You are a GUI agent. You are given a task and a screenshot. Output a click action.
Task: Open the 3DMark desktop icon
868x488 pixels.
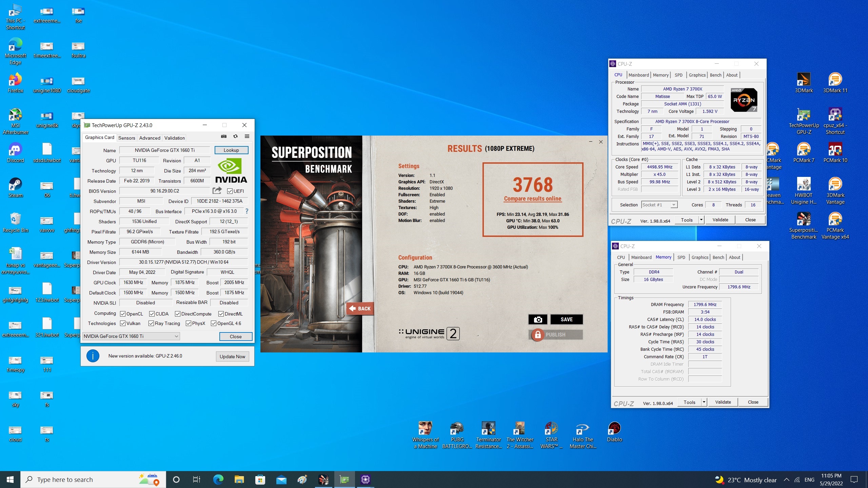804,83
